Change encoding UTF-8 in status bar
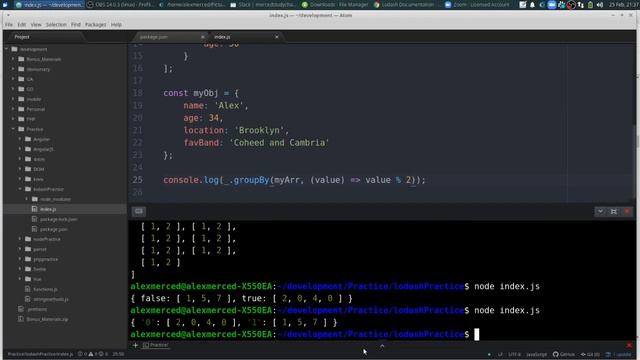The image size is (640, 360). pos(514,354)
